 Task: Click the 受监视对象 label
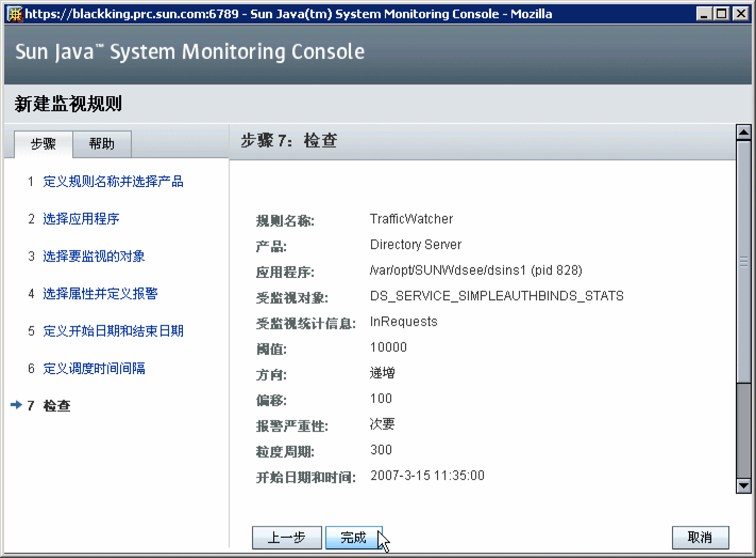click(x=292, y=298)
